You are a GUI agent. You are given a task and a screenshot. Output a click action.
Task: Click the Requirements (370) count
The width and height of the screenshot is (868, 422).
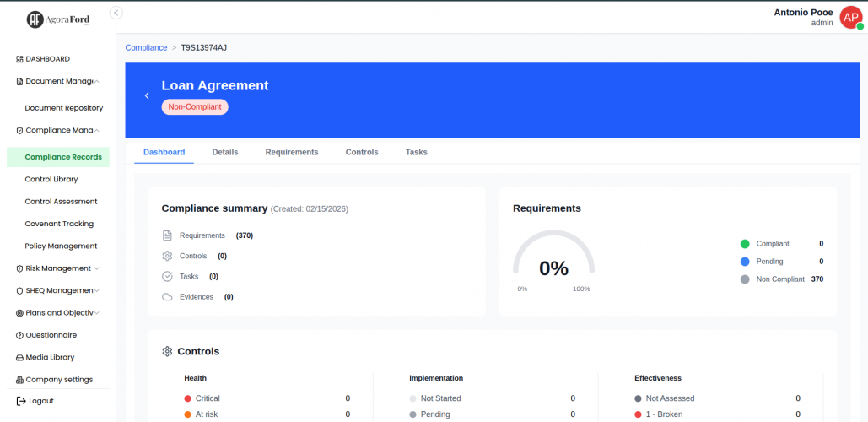(244, 235)
